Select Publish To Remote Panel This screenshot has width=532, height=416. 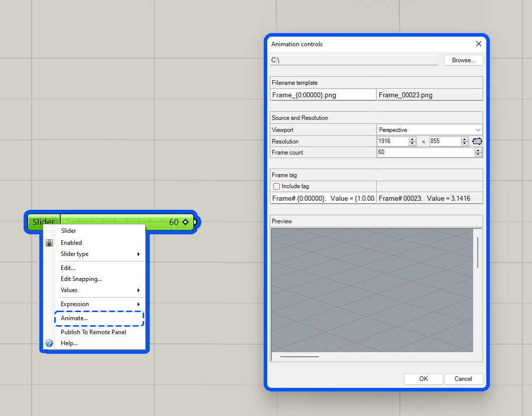[x=93, y=332]
